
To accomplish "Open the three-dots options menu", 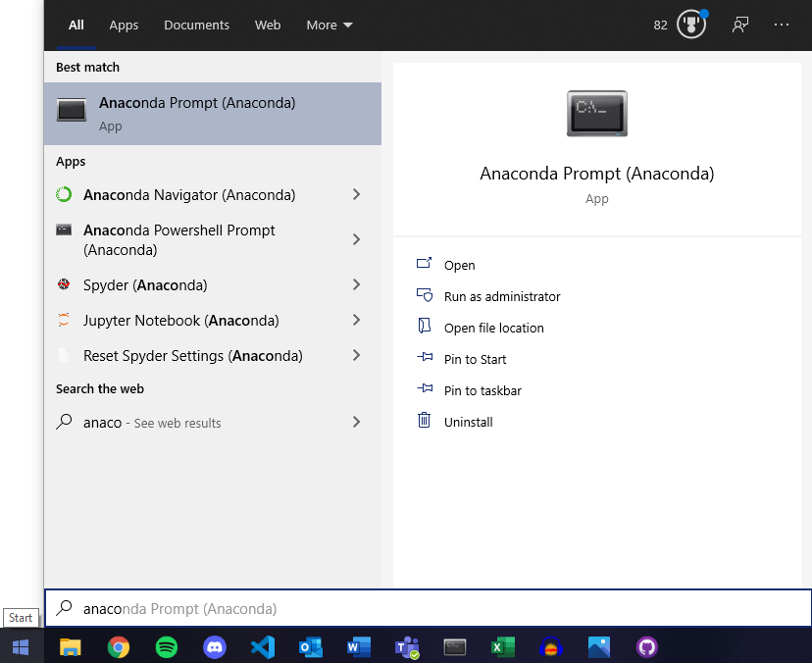I will click(x=782, y=25).
